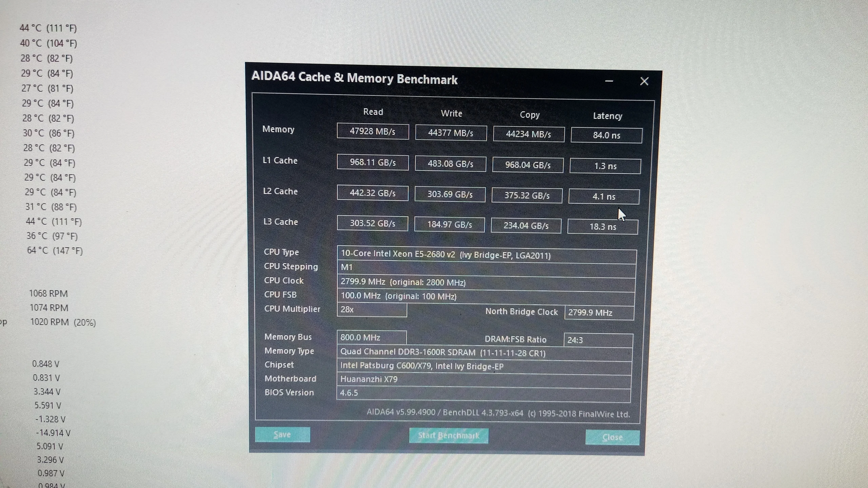868x488 pixels.
Task: Click the North Bridge Clock value field
Action: pyautogui.click(x=599, y=312)
